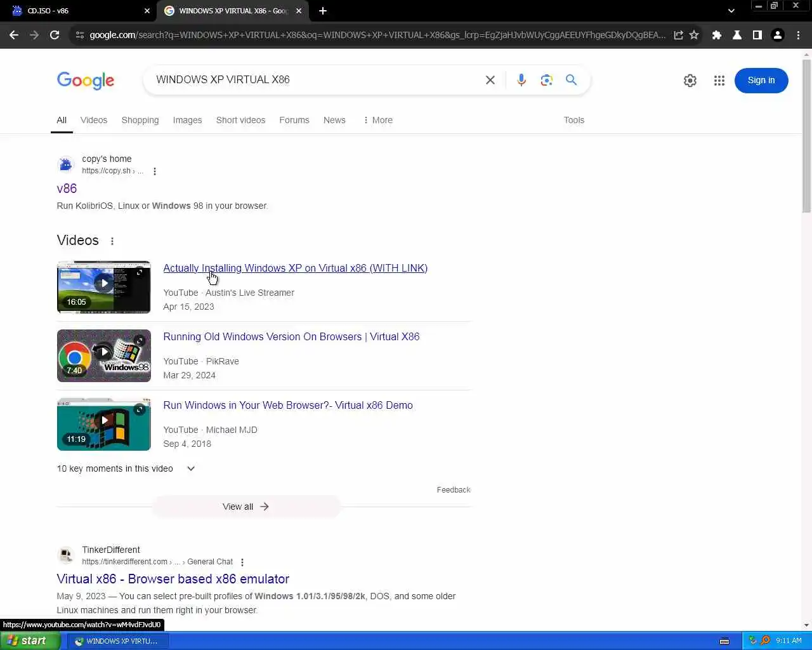Switch to CD.ISO - v86 tab
The width and height of the screenshot is (812, 650).
point(79,11)
